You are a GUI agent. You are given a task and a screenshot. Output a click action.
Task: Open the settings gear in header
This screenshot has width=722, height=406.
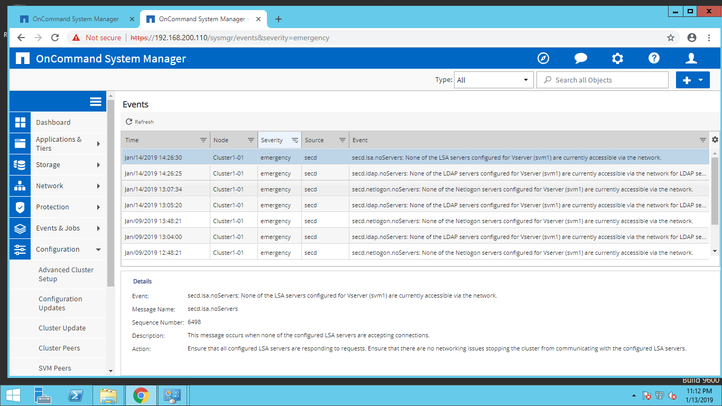coord(617,59)
